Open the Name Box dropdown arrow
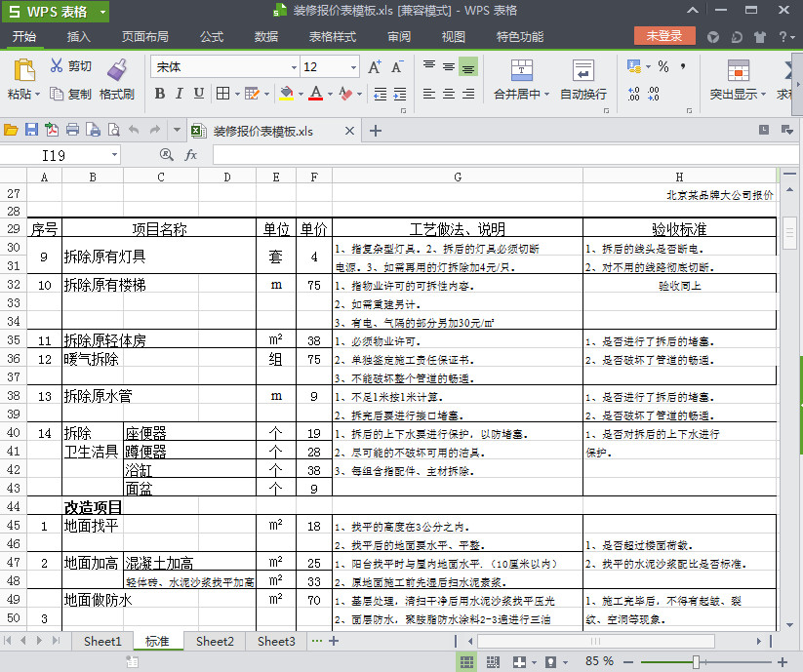This screenshot has width=803, height=672. point(114,154)
